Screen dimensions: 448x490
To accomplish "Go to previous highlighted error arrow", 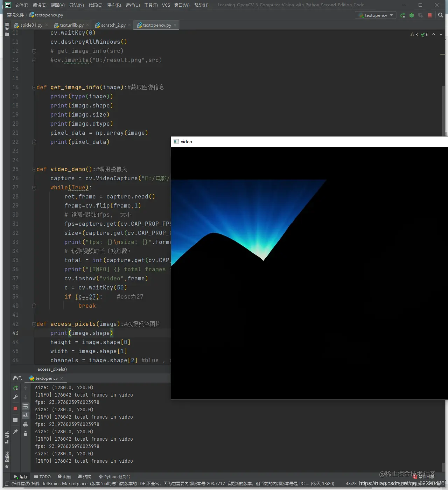I will pyautogui.click(x=434, y=34).
